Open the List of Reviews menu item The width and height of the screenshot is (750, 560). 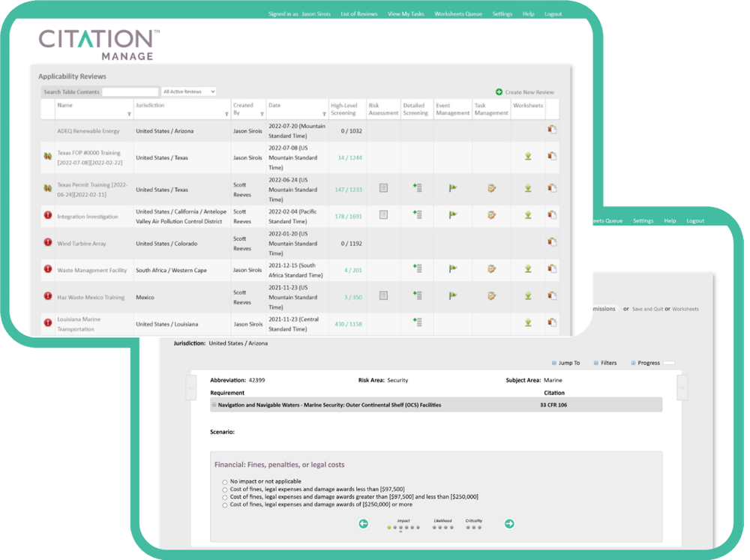(359, 13)
